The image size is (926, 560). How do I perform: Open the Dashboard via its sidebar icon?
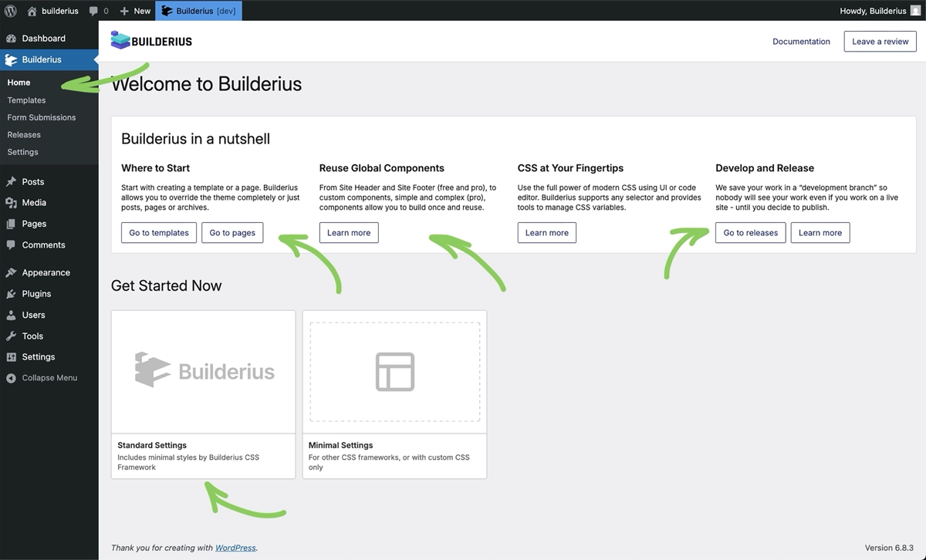tap(11, 38)
